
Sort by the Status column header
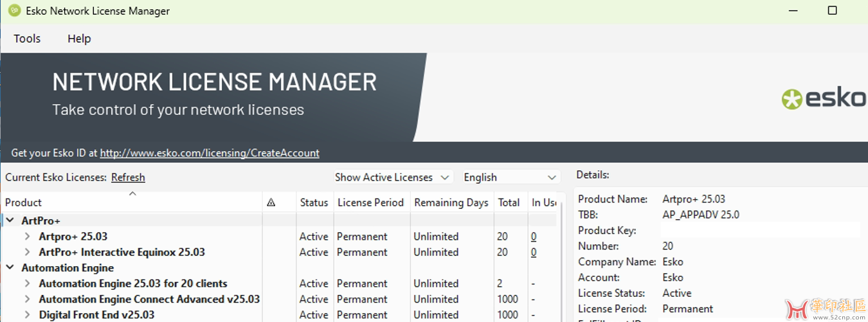(314, 202)
